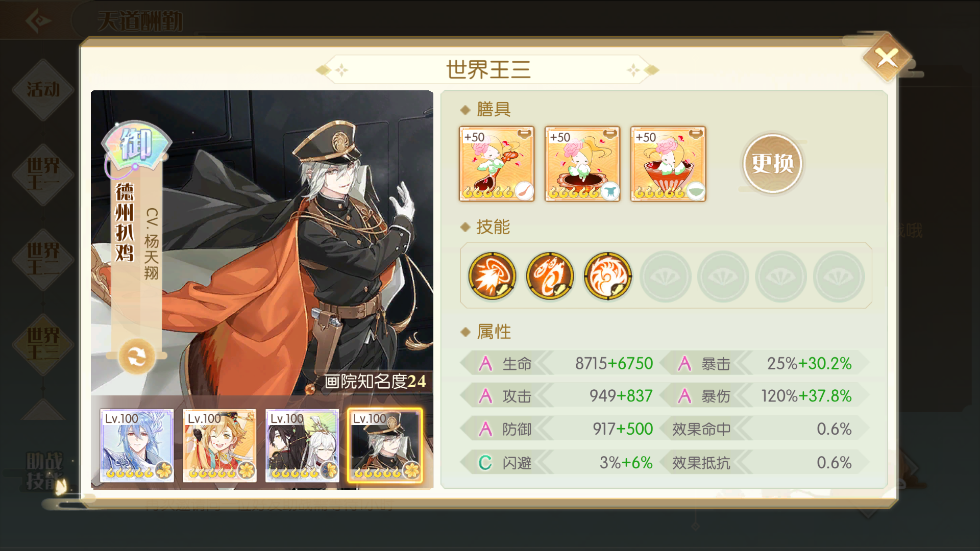Open the spoon utensil item with +50
The image size is (980, 551).
point(497,164)
